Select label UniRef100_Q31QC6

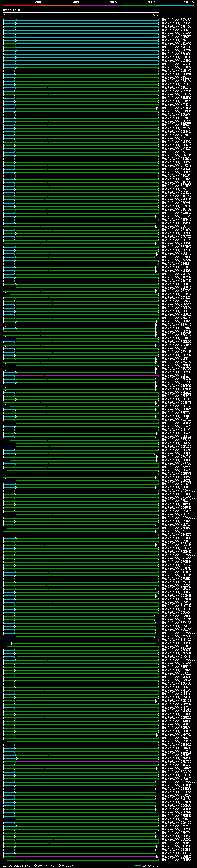(177, 108)
